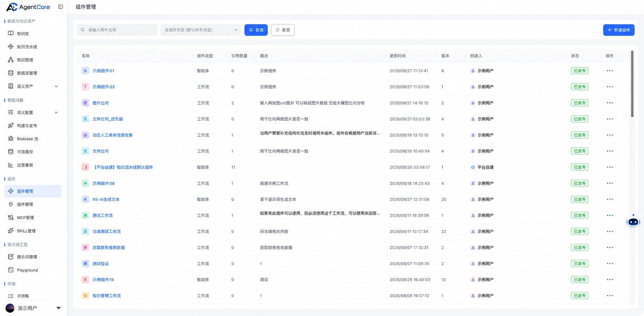Viewport: 644px width, 316px height.
Task: Open the 动态人工表单信息收集 component link
Action: point(113,135)
